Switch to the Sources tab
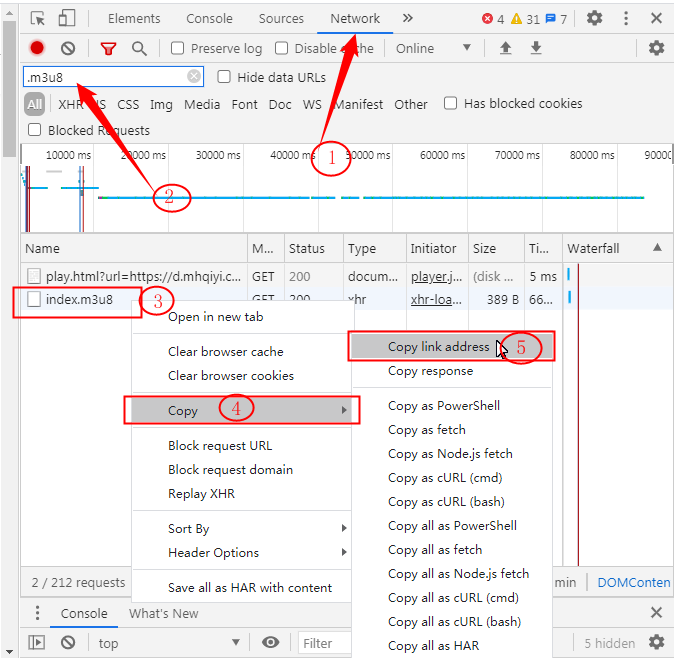This screenshot has height=658, width=674. (x=281, y=18)
